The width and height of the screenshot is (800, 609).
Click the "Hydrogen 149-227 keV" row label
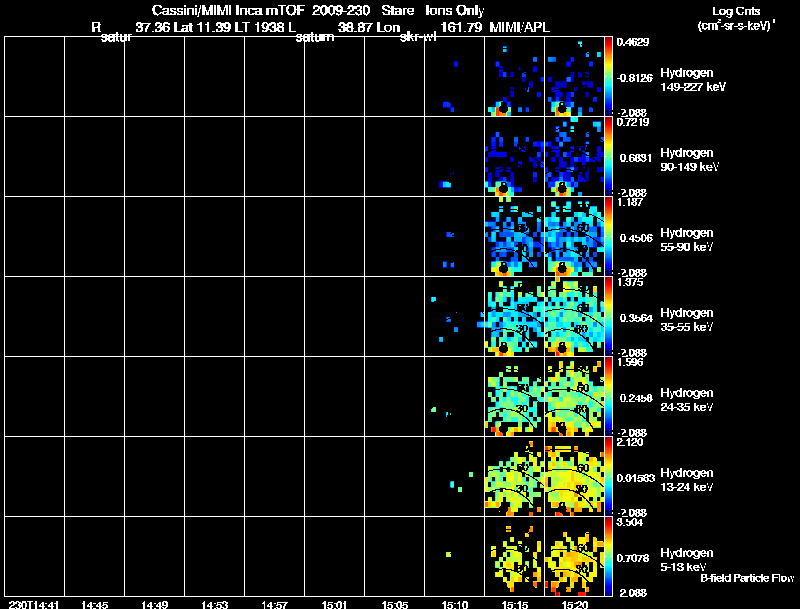pyautogui.click(x=693, y=80)
